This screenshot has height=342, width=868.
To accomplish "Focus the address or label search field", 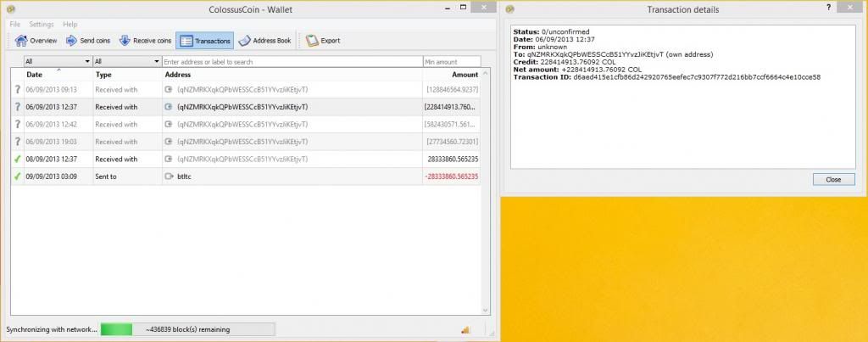I will [292, 62].
